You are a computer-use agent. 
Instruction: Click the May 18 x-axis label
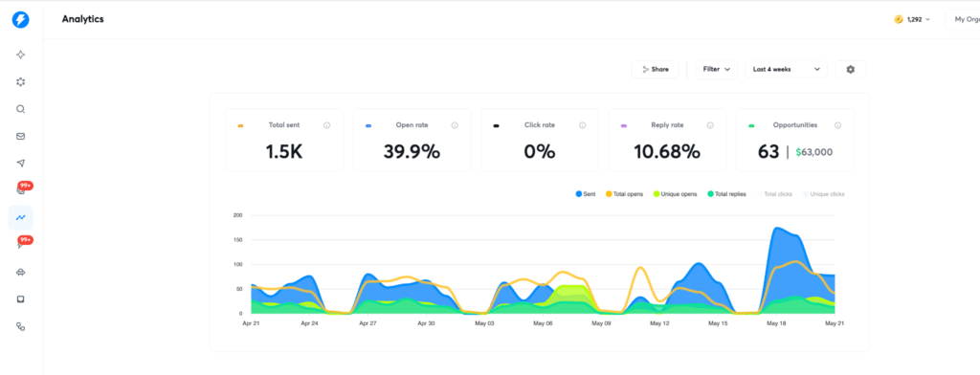[776, 323]
